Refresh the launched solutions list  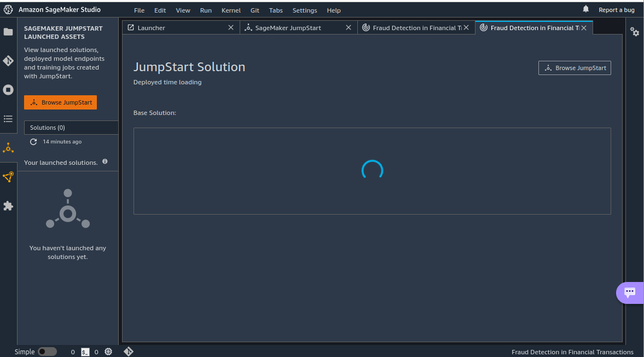click(33, 142)
